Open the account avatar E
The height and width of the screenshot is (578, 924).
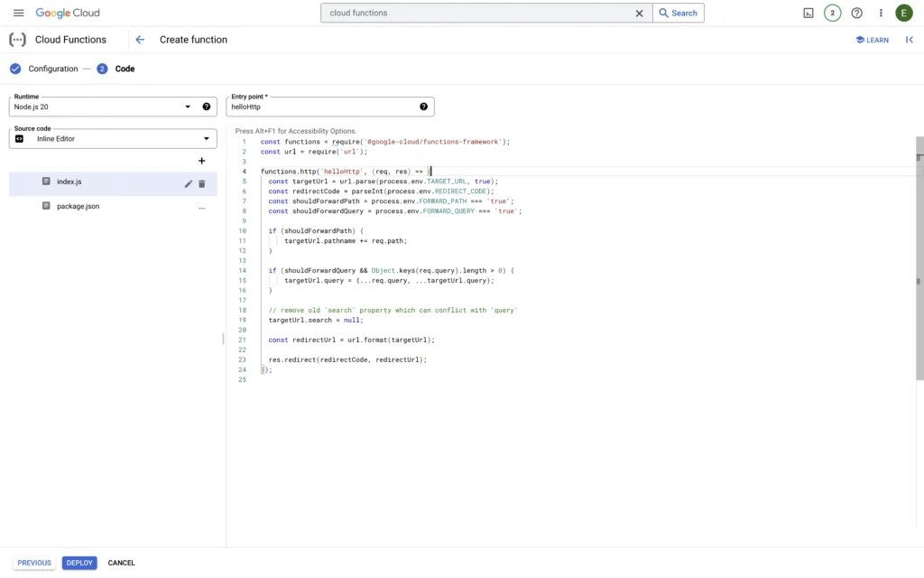coord(903,13)
